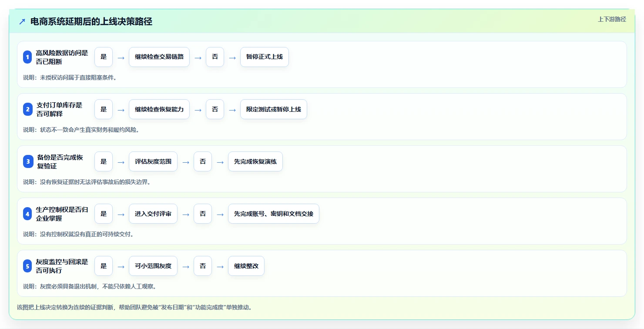The height and width of the screenshot is (329, 644).
Task: Click the question text 支付订单库存是否可解释
Action: tap(59, 109)
